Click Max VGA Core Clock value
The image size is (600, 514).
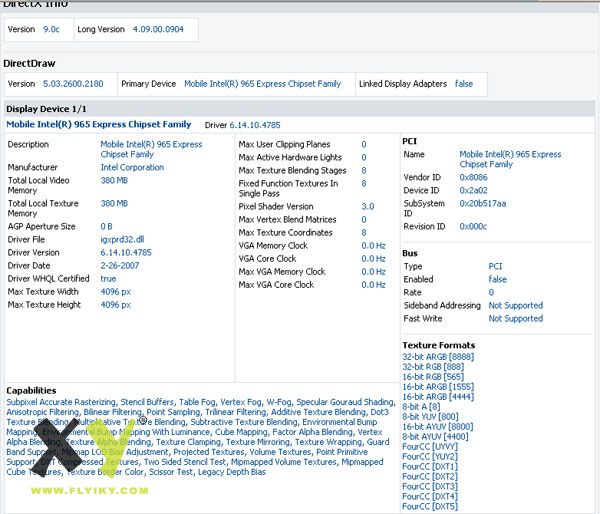coord(373,285)
